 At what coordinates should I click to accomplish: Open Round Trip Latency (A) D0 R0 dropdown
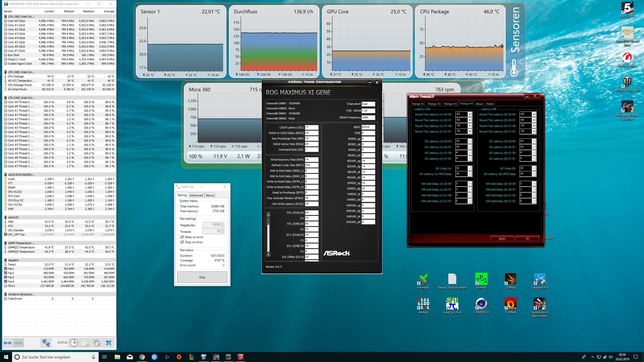pyautogui.click(x=469, y=114)
